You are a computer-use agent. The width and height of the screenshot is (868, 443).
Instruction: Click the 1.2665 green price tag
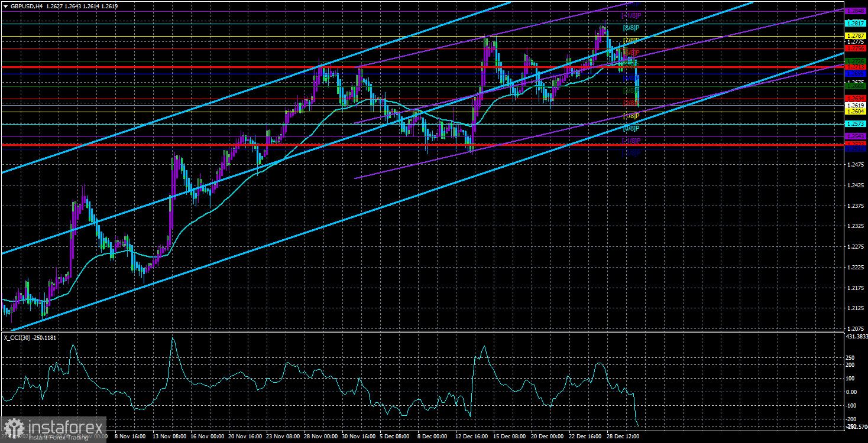(x=856, y=86)
